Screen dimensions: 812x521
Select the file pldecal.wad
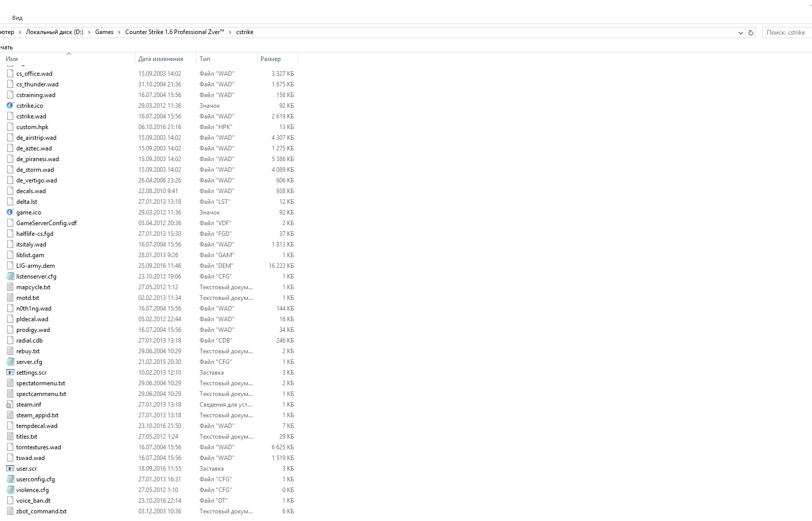(x=32, y=319)
